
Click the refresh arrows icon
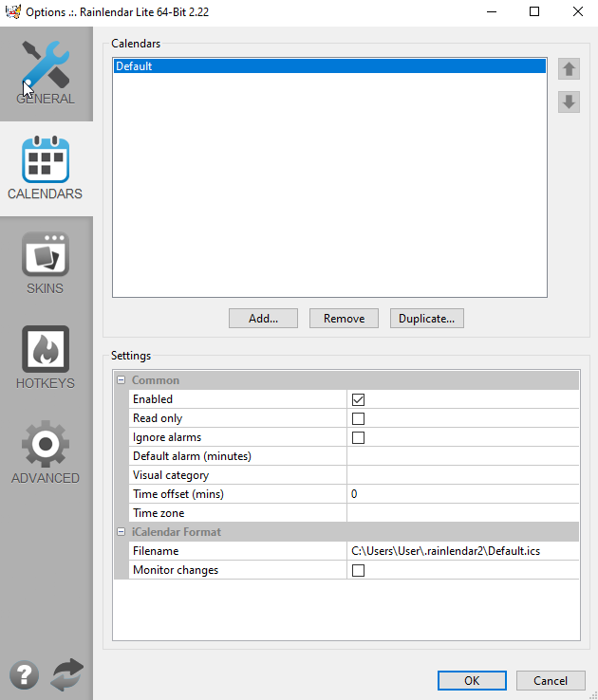coord(67,675)
